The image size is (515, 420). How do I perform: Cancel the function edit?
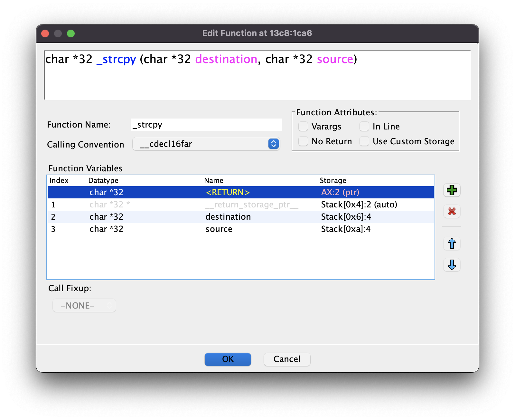click(286, 359)
